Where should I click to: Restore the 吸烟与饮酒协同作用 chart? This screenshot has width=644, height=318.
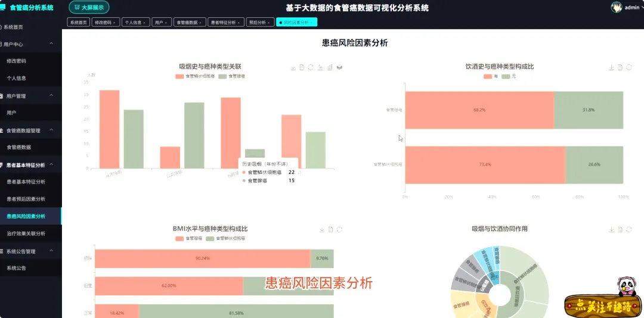[629, 229]
